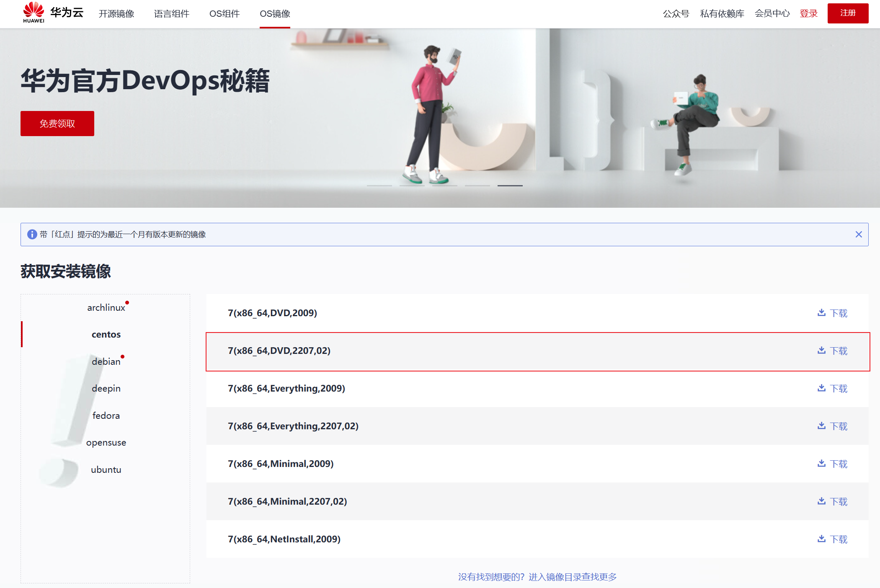Image resolution: width=880 pixels, height=588 pixels.
Task: Click download icon for 7(x86_64,DVD,2009)
Action: [821, 313]
